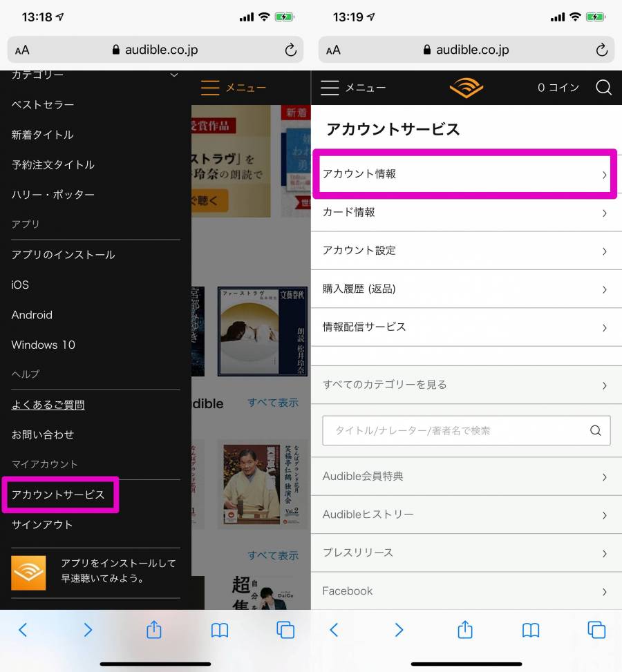Select アプリのインストール in side menu
622x672 pixels.
[63, 255]
